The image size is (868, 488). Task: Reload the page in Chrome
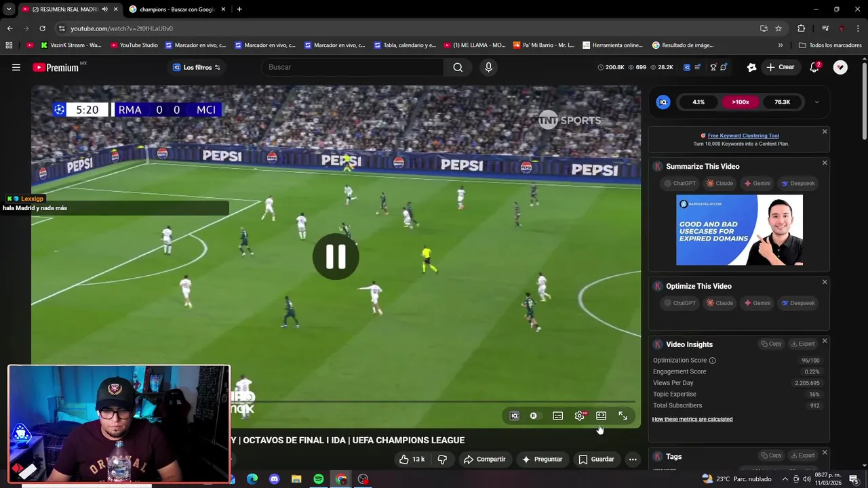[42, 28]
